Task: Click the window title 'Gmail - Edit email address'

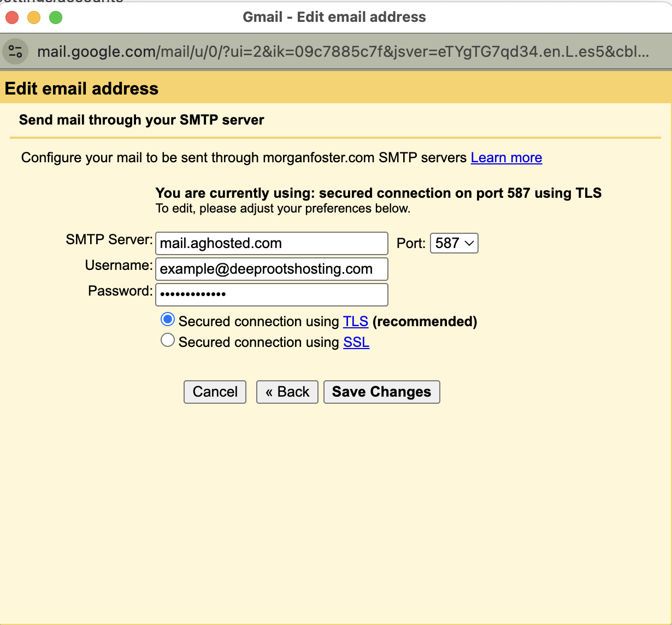Action: point(334,17)
